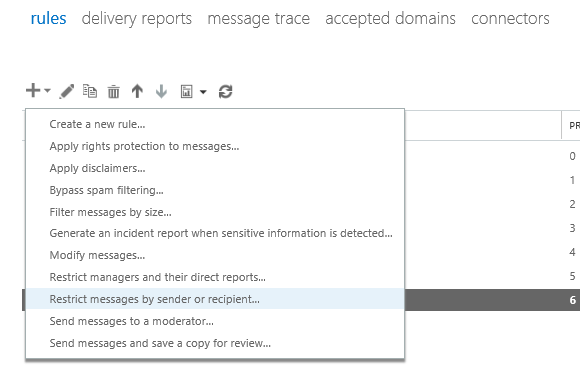Select Restrict messages by sender or recipient...

215,299
